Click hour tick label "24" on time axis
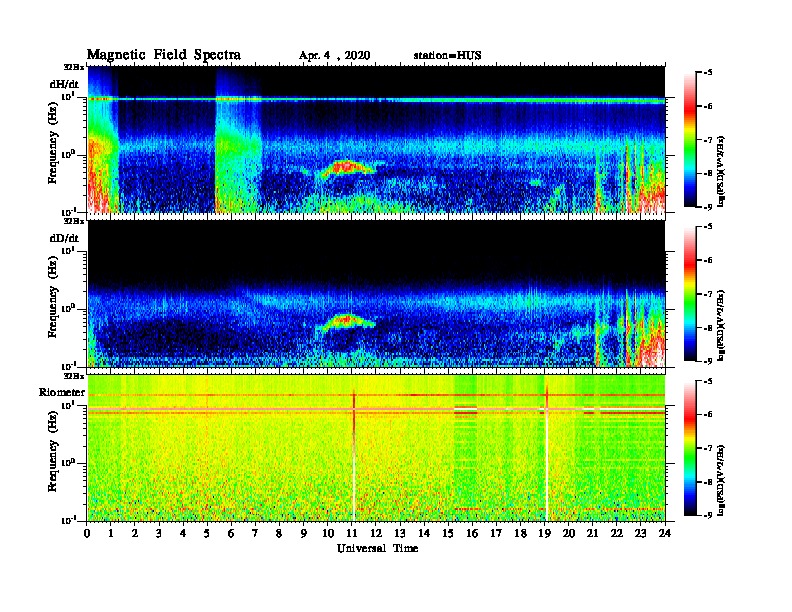Viewport: 792px width, 612px height. point(665,533)
